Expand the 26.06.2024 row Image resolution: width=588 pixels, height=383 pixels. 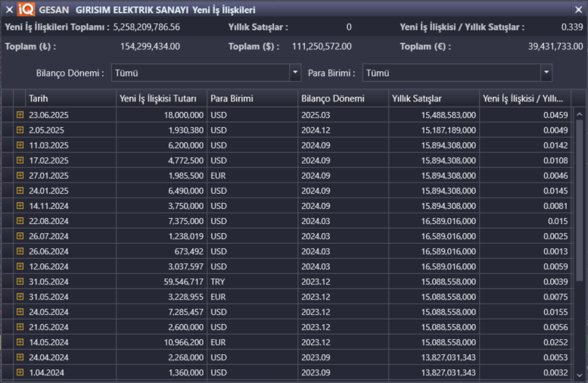tap(20, 251)
